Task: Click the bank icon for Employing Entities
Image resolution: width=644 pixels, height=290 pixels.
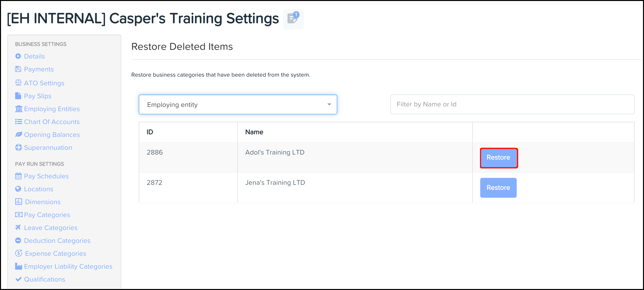Action: [x=19, y=109]
